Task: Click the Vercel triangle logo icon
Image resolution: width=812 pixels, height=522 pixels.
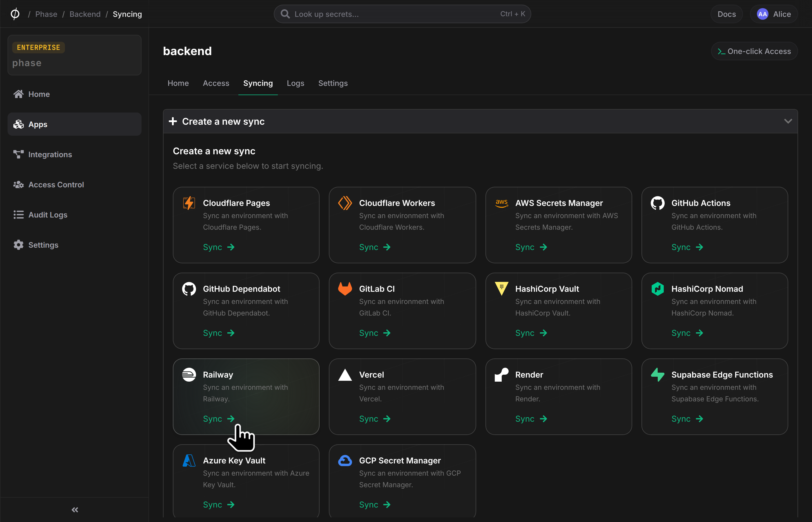Action: point(345,375)
